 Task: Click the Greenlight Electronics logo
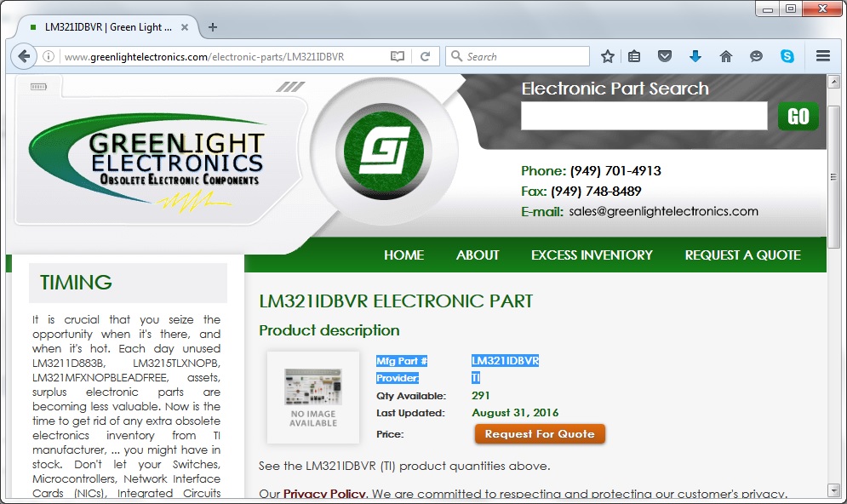click(x=147, y=163)
